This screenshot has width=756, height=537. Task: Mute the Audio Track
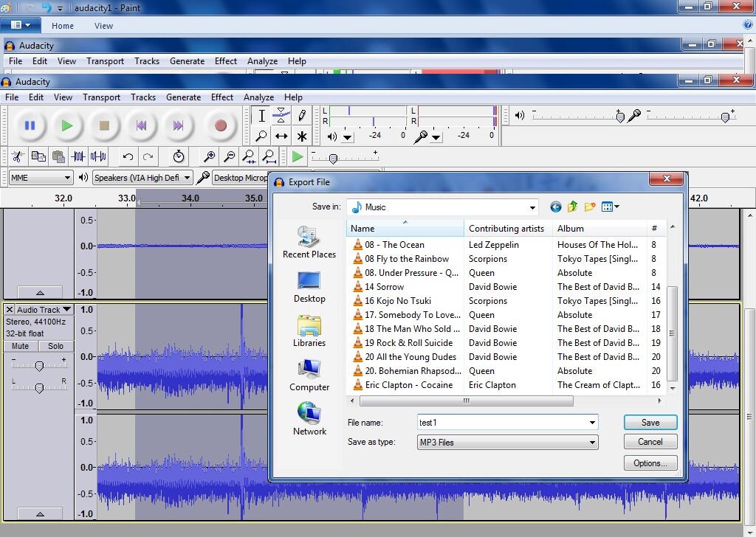click(x=20, y=346)
